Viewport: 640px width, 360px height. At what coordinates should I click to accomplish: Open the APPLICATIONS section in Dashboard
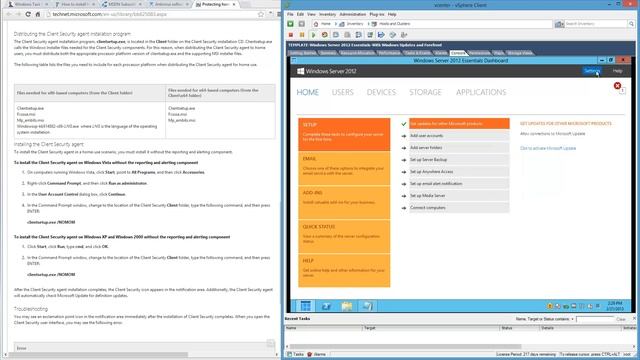pyautogui.click(x=481, y=92)
